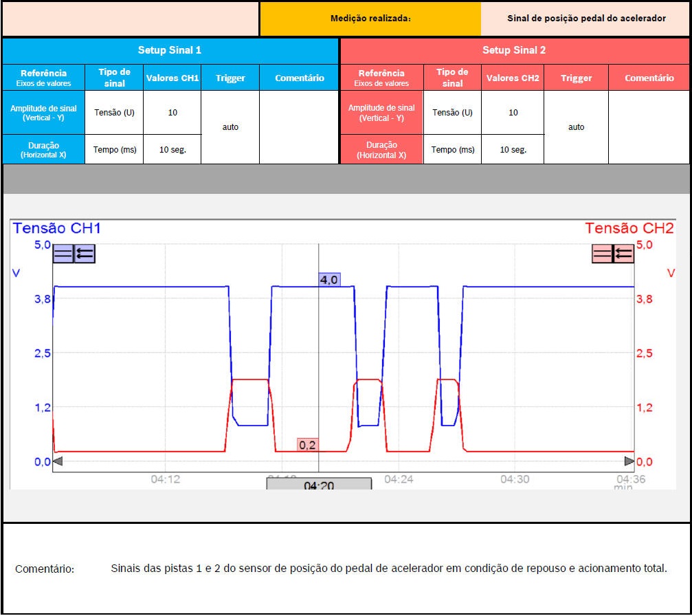Screen dimensions: 692x616
Task: Click the red 0,2 cursor value label
Action: [x=307, y=445]
